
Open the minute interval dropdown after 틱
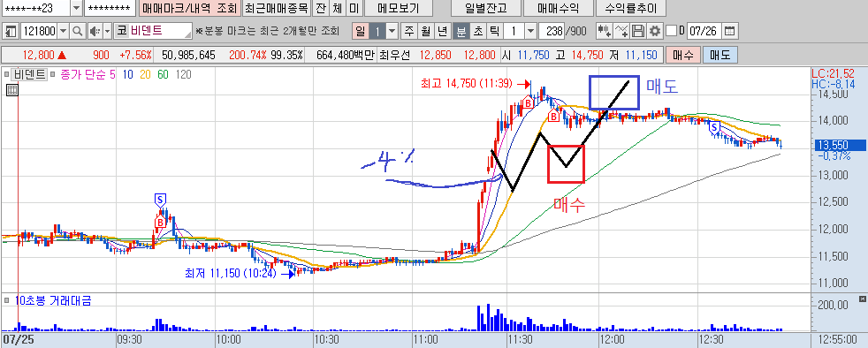coord(530,31)
